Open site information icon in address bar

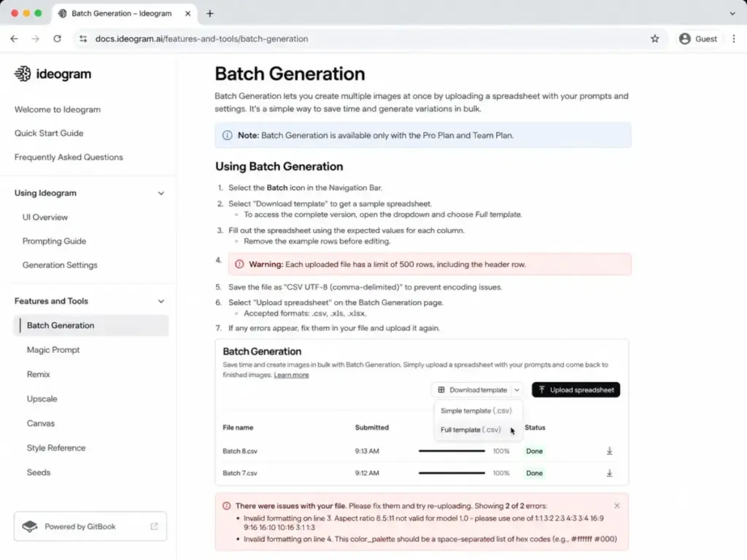[83, 39]
